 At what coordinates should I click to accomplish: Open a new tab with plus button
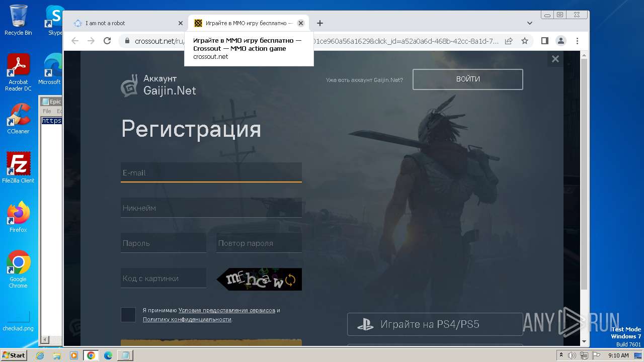point(320,23)
